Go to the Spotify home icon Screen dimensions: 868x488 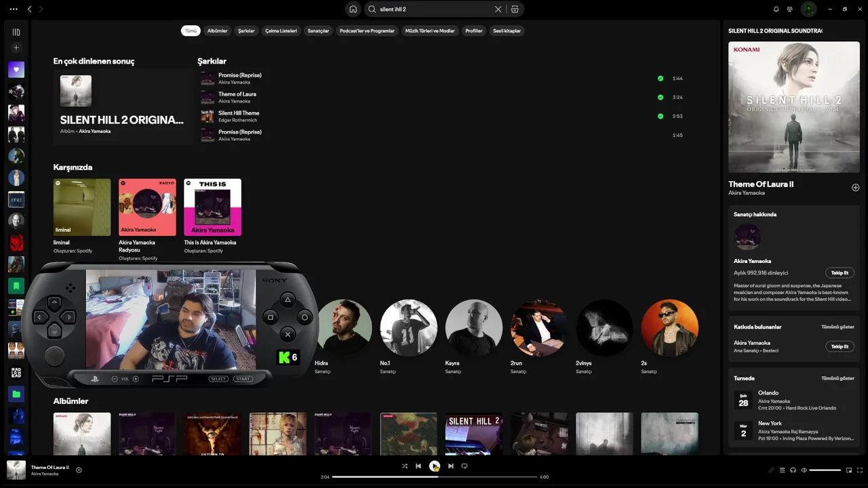coord(353,9)
